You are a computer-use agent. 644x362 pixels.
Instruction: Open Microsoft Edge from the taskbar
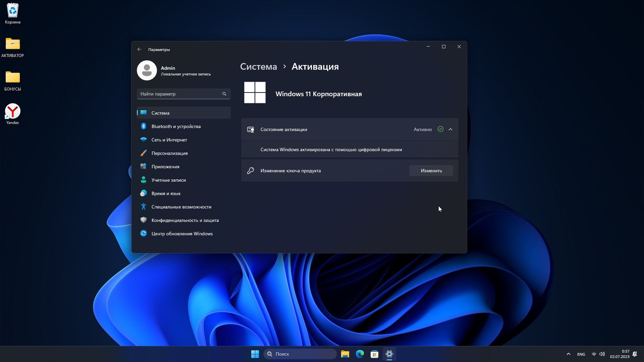point(360,354)
